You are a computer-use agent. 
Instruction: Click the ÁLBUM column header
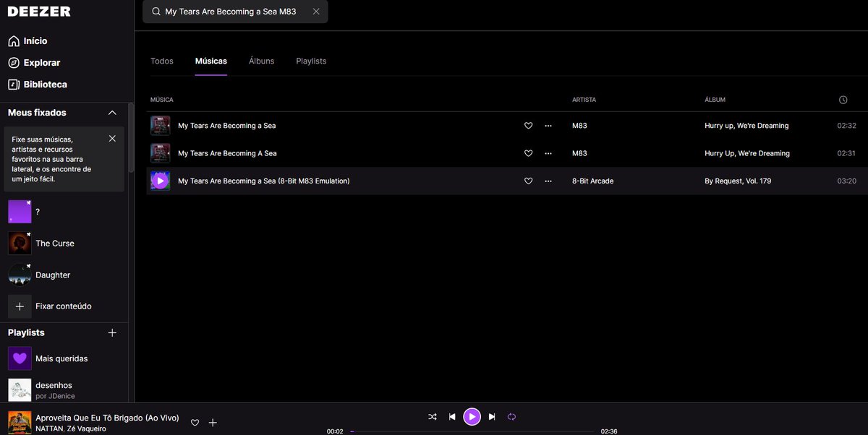[x=715, y=100]
